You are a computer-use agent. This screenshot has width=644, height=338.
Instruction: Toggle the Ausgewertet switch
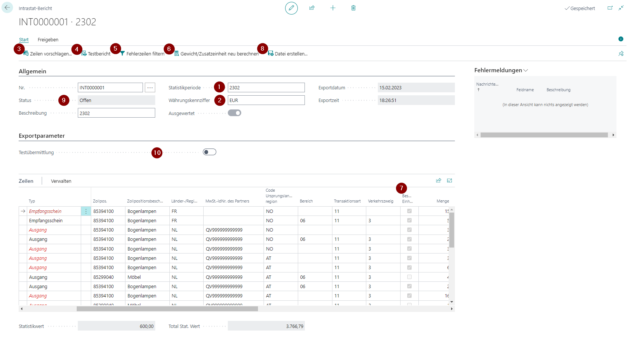[235, 112]
